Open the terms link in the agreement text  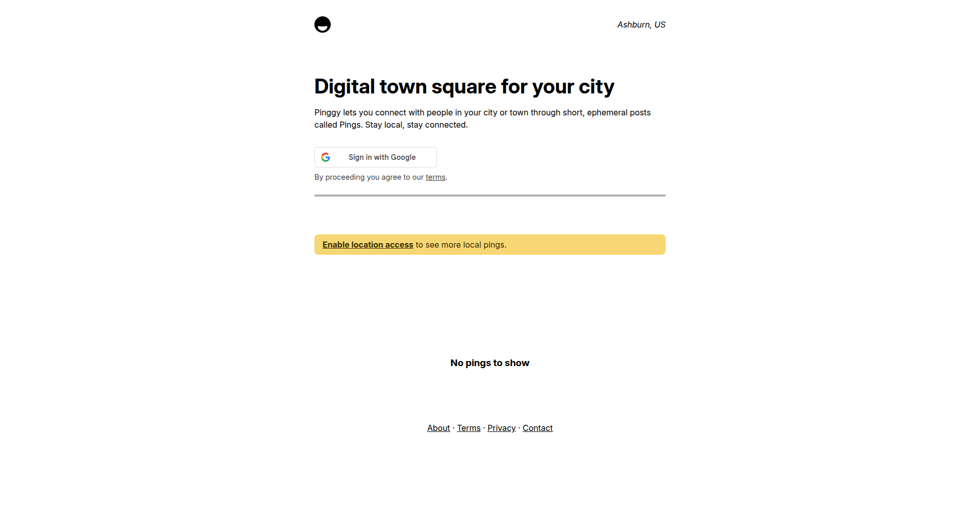click(435, 177)
